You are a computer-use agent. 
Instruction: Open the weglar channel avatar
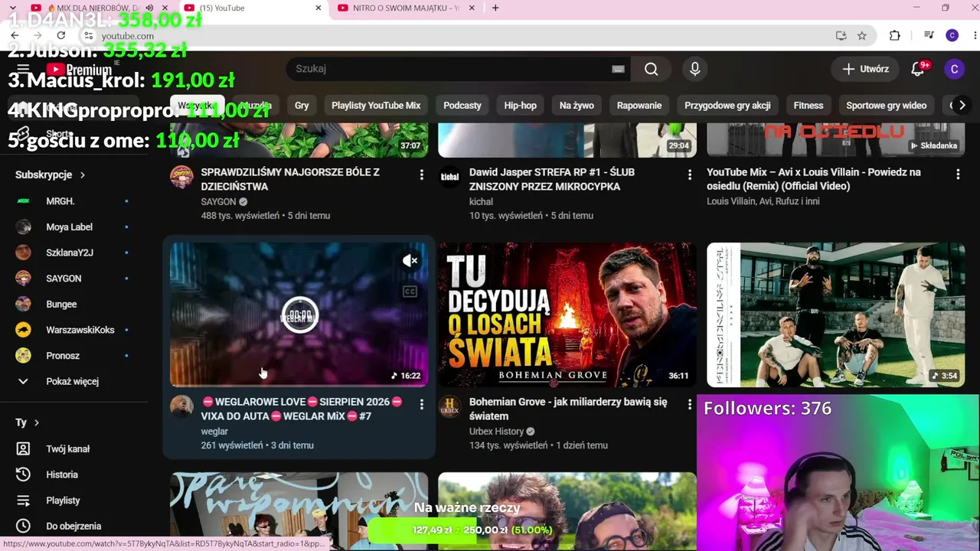coord(181,406)
